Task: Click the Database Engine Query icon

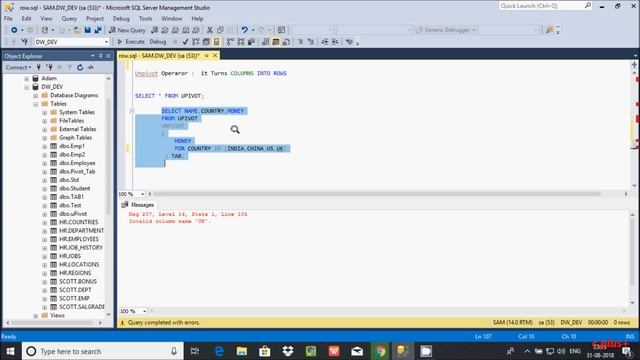Action: tap(155, 30)
